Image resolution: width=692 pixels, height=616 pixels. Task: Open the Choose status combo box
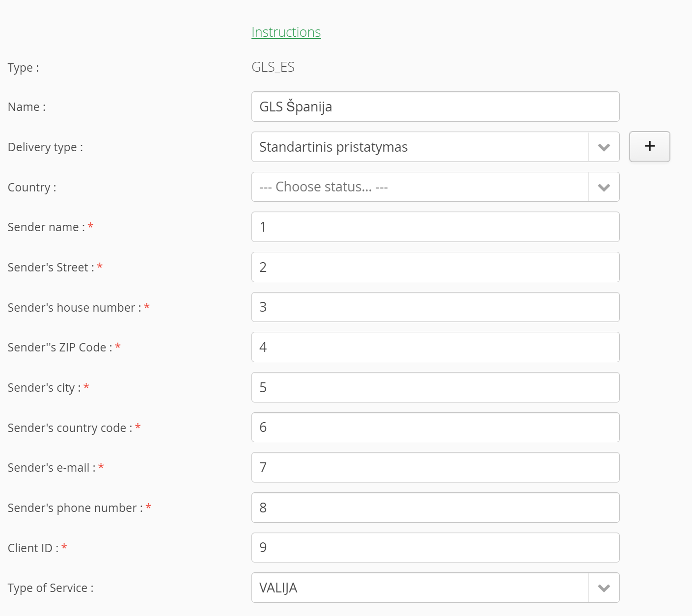tap(436, 187)
